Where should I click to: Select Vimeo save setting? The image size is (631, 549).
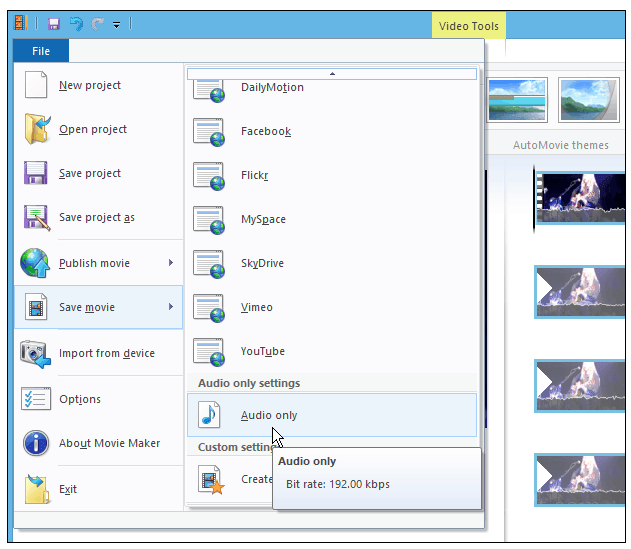(x=332, y=307)
